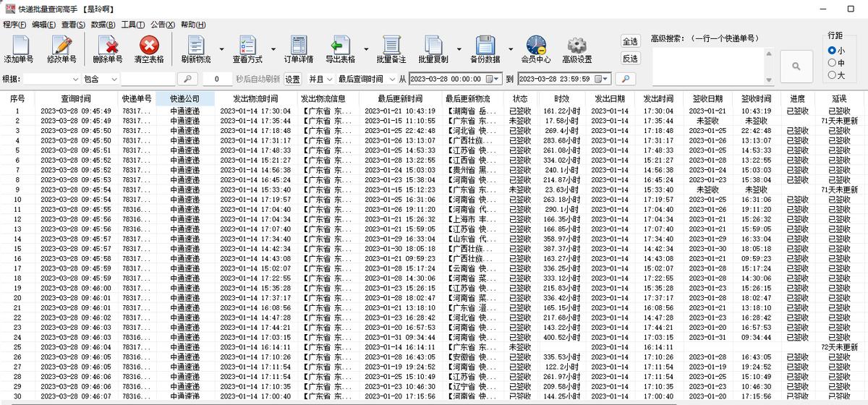Click row 12's 【上海市 last update cell

[x=472, y=219]
